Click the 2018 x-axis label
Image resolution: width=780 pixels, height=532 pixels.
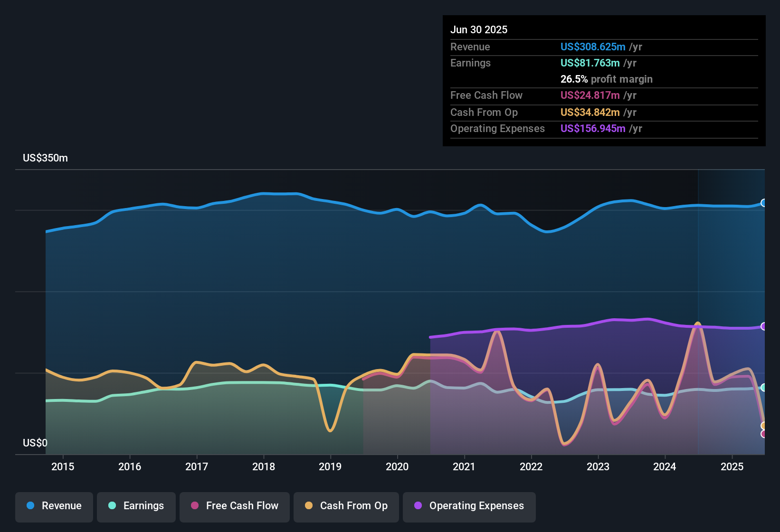pos(264,467)
